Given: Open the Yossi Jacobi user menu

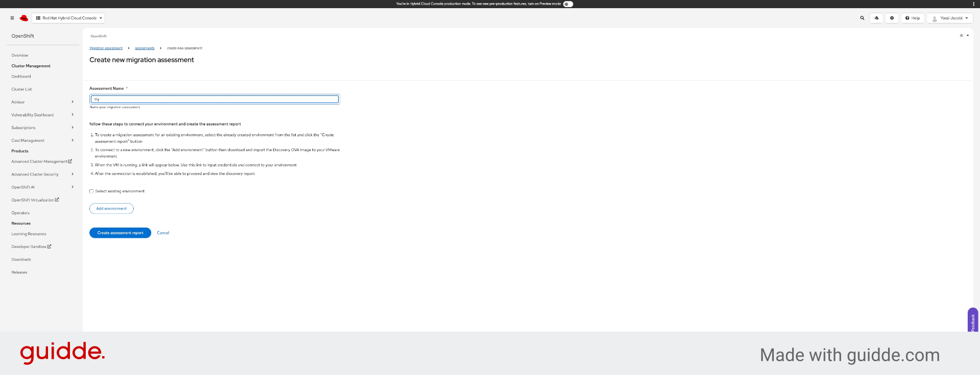Looking at the screenshot, I should pyautogui.click(x=950, y=18).
